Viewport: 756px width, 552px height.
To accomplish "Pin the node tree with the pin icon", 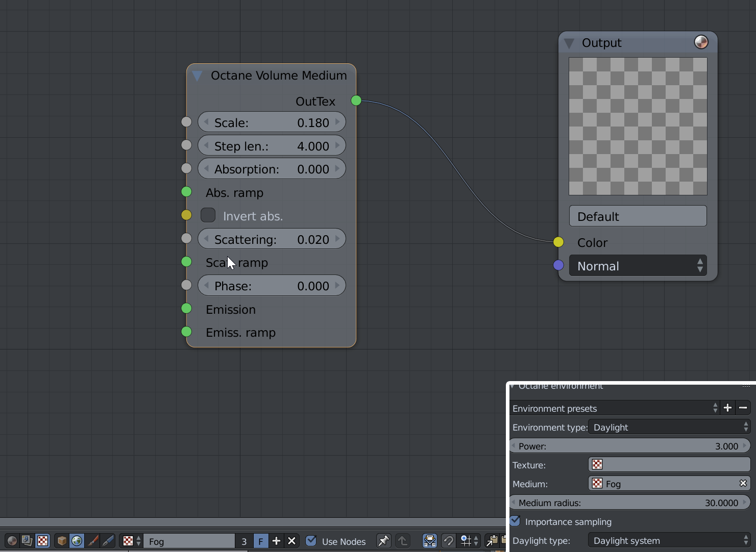I will pyautogui.click(x=383, y=541).
